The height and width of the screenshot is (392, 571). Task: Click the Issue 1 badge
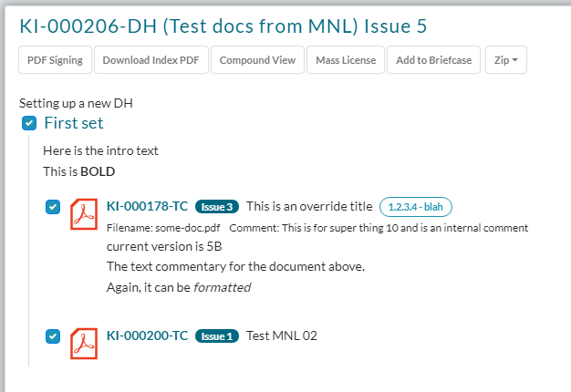point(217,335)
